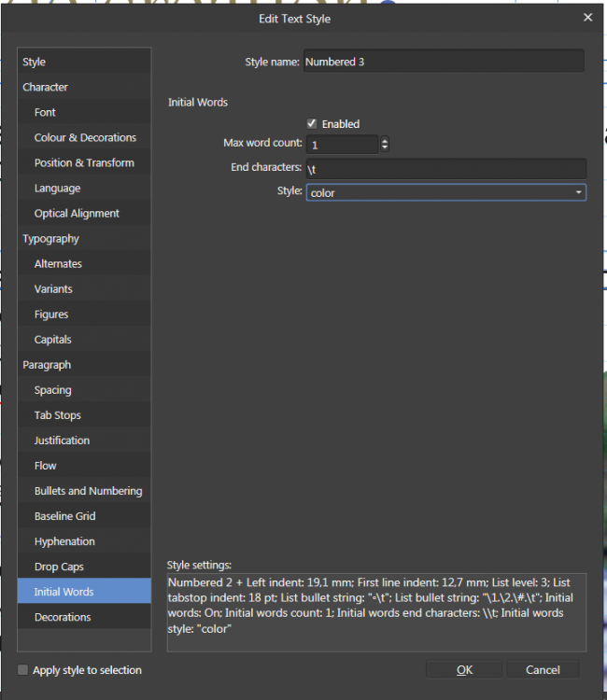Close the Edit Text Style dialog

point(587,17)
